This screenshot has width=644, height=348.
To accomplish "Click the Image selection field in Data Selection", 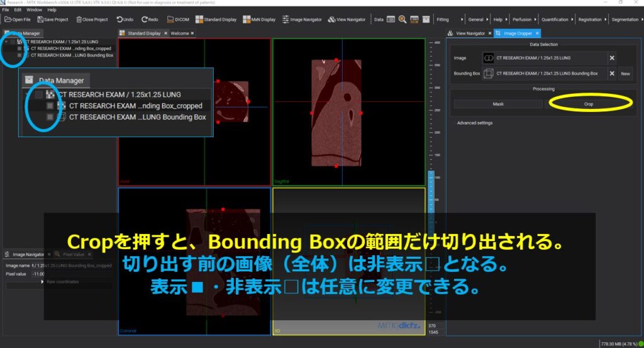I will click(545, 58).
